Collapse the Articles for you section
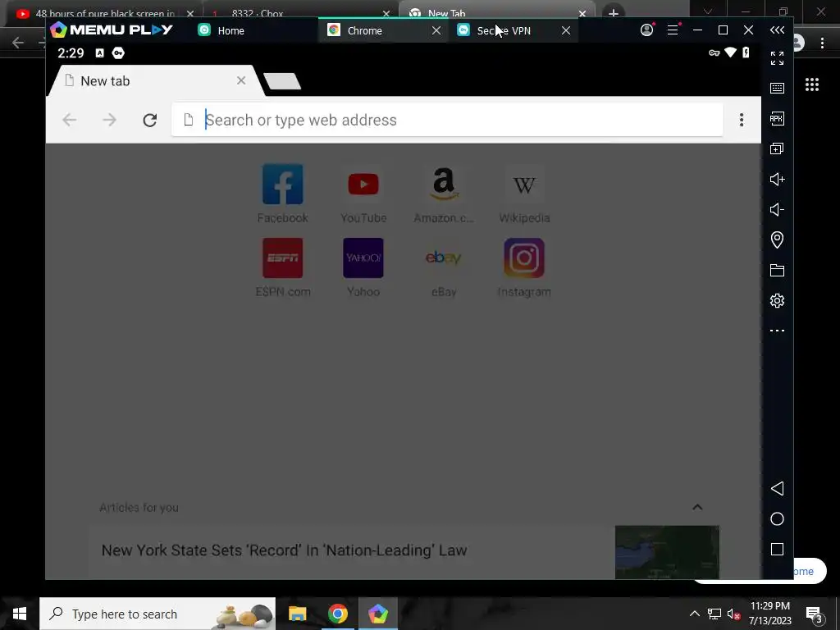 point(697,507)
